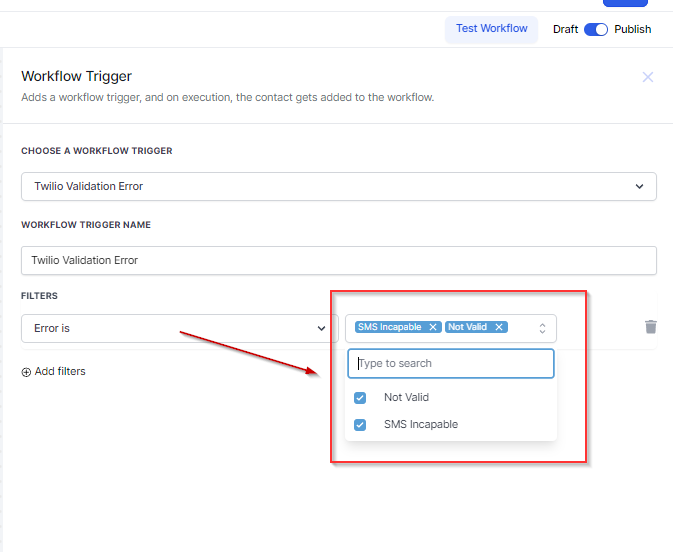Click the error multi-select up-down arrows
The width and height of the screenshot is (673, 552).
tap(542, 328)
